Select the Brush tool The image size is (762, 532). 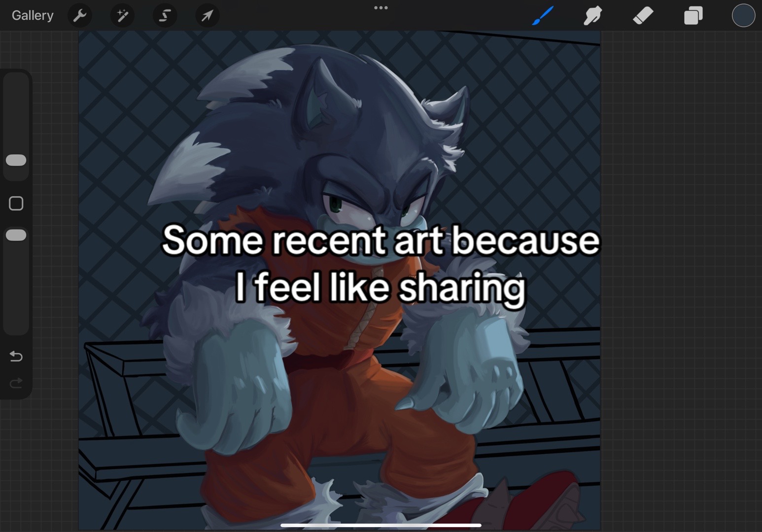click(x=543, y=16)
